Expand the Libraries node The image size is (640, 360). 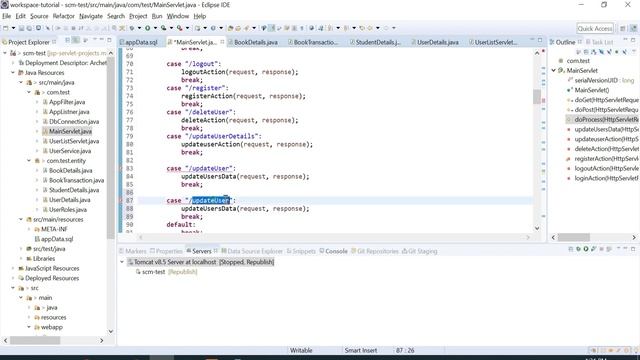(x=21, y=258)
